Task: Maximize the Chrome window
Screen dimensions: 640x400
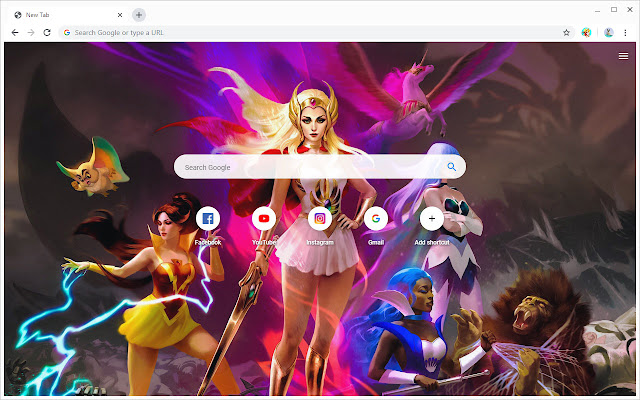Action: tap(614, 9)
